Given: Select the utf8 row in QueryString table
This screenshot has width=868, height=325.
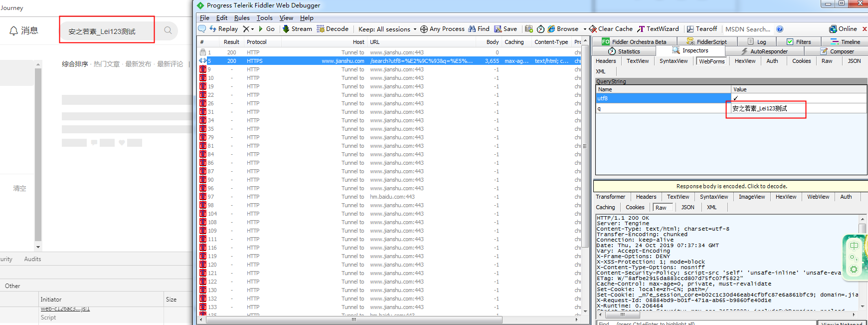Looking at the screenshot, I should tap(731, 98).
